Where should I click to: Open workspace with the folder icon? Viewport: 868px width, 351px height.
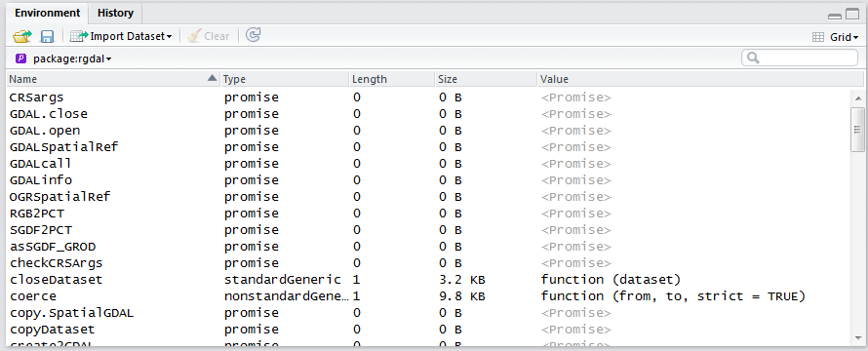pyautogui.click(x=22, y=36)
